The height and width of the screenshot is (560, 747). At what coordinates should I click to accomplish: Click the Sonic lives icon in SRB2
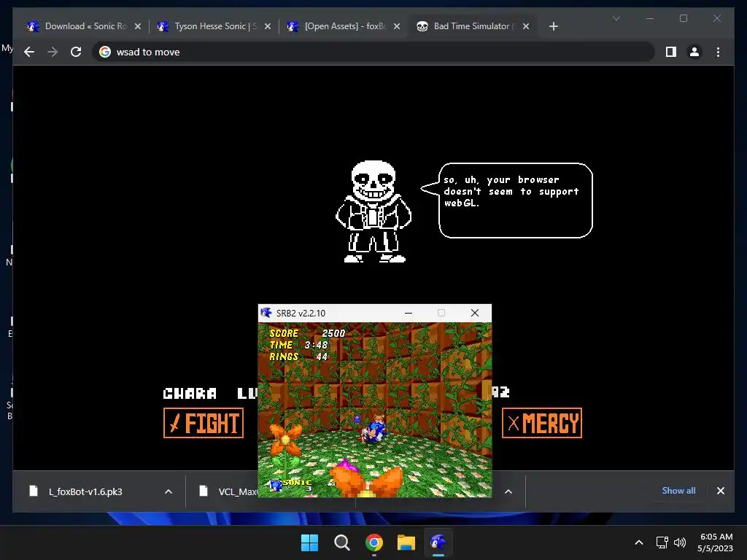point(276,485)
